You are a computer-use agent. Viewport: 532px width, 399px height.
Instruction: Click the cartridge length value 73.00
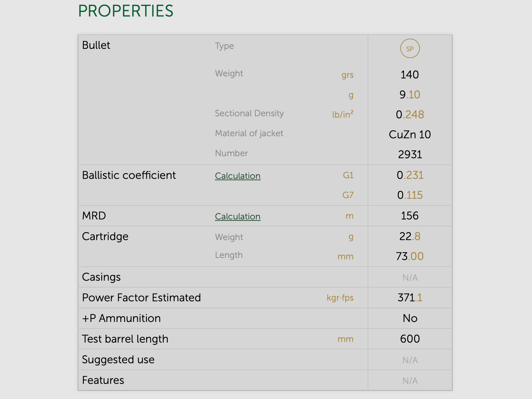[x=410, y=256]
